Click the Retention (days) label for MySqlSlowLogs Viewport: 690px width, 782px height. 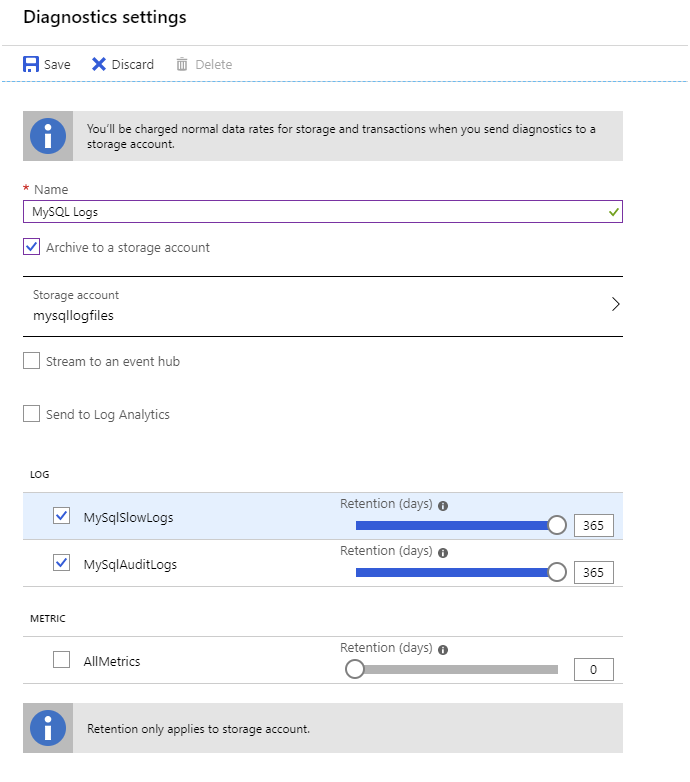pos(386,504)
